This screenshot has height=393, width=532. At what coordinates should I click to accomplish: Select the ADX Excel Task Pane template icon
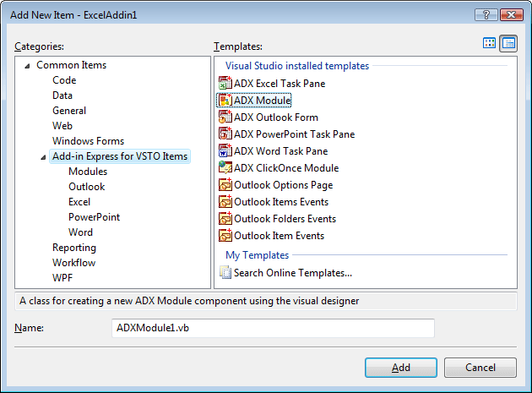[x=225, y=83]
